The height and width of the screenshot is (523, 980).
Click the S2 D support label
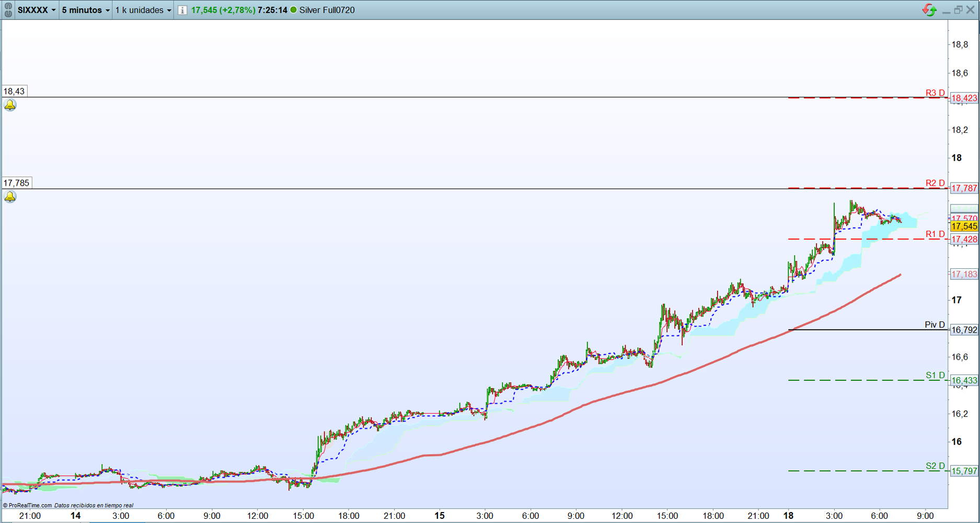[935, 465]
